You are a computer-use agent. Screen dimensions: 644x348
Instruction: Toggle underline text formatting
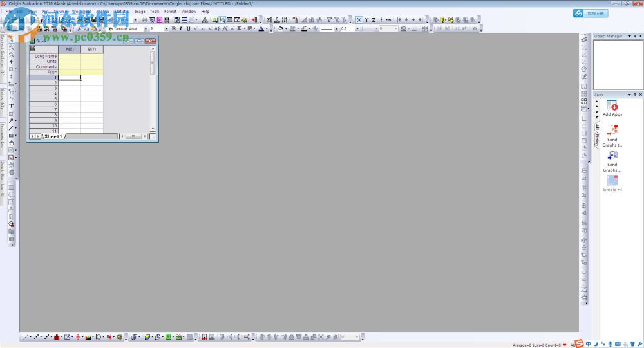point(188,29)
